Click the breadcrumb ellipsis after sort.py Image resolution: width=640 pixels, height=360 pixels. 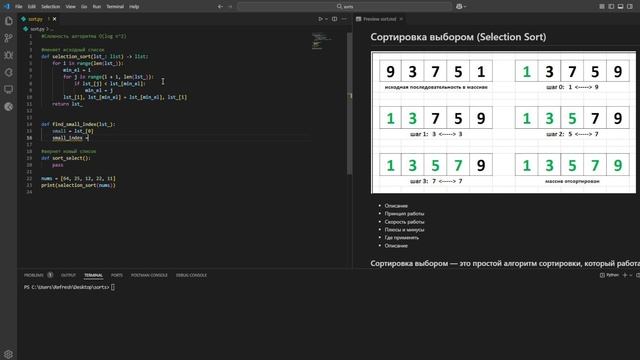pos(52,29)
